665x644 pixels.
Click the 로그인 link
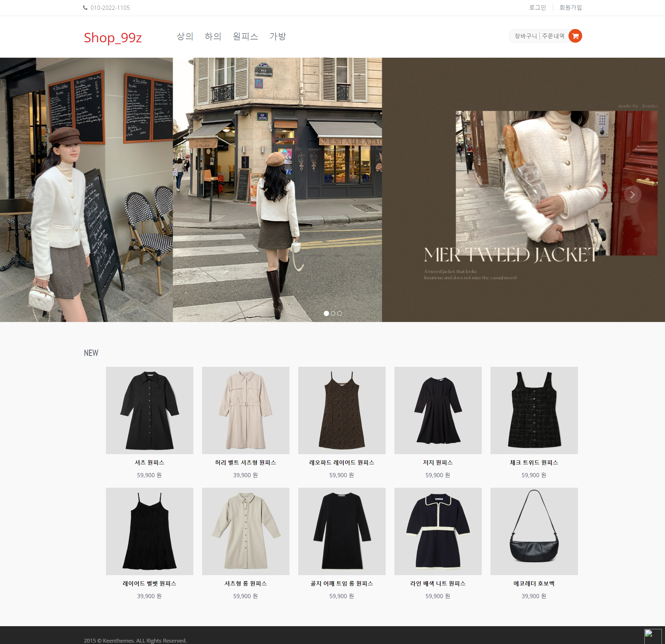point(537,7)
